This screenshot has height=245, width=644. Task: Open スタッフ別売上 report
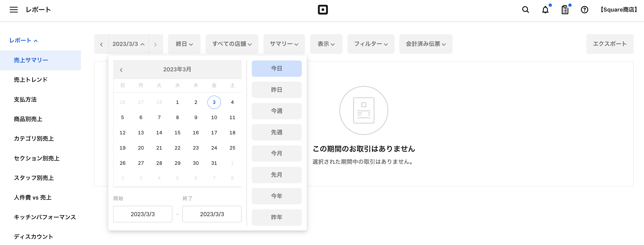coord(34,178)
